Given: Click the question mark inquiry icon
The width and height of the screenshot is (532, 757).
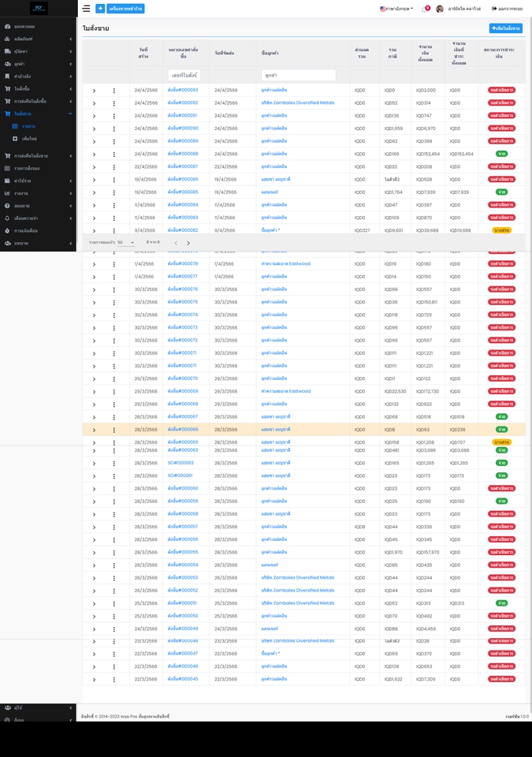Looking at the screenshot, I should pyautogui.click(x=7, y=206).
